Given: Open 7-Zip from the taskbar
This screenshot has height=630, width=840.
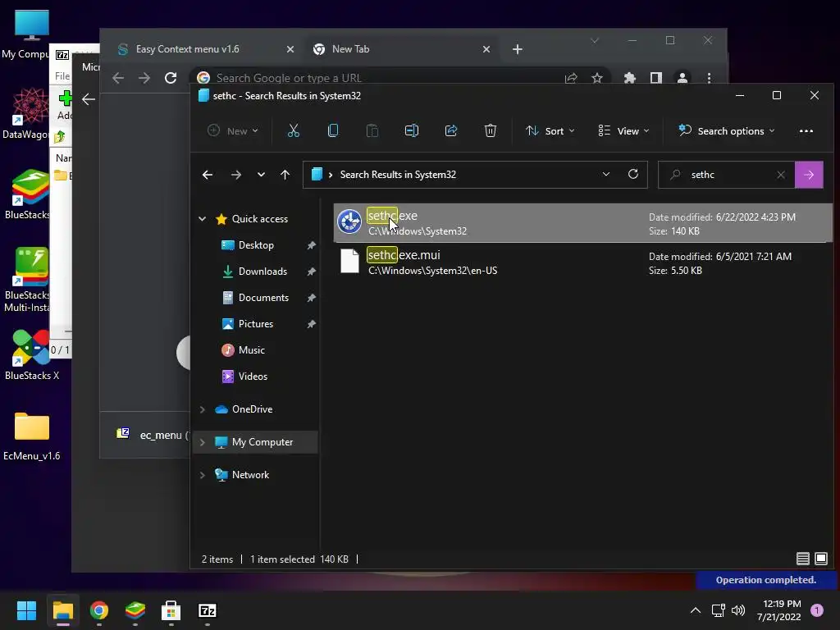Looking at the screenshot, I should pos(208,610).
